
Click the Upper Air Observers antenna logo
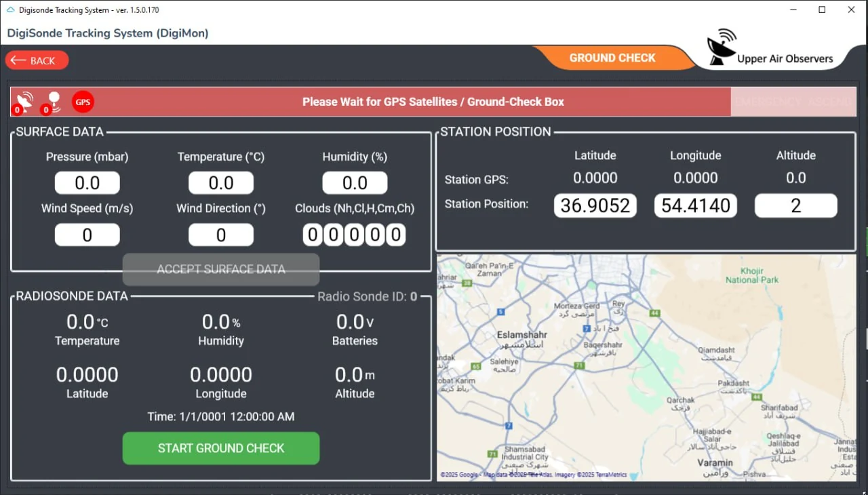coord(722,47)
